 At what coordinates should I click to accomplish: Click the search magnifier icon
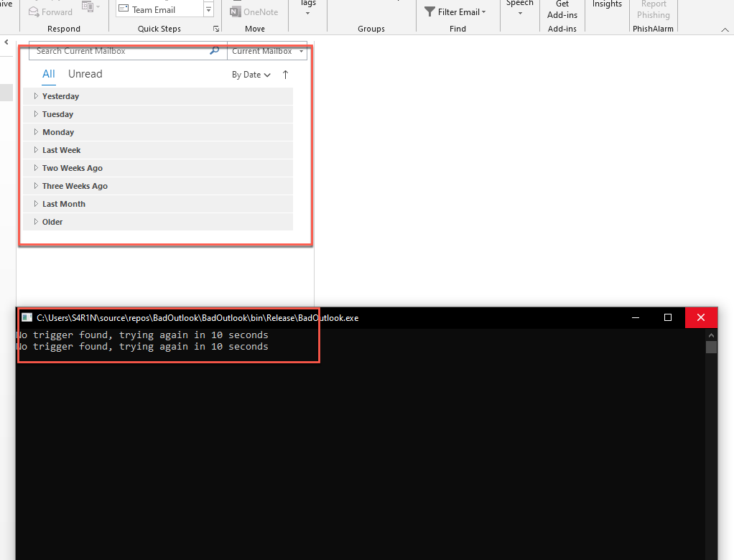pyautogui.click(x=214, y=51)
